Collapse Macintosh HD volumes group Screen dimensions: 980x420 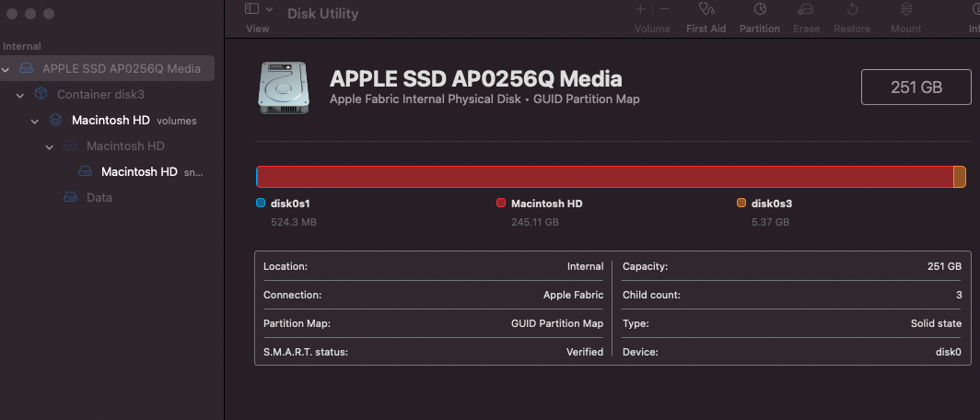click(35, 121)
